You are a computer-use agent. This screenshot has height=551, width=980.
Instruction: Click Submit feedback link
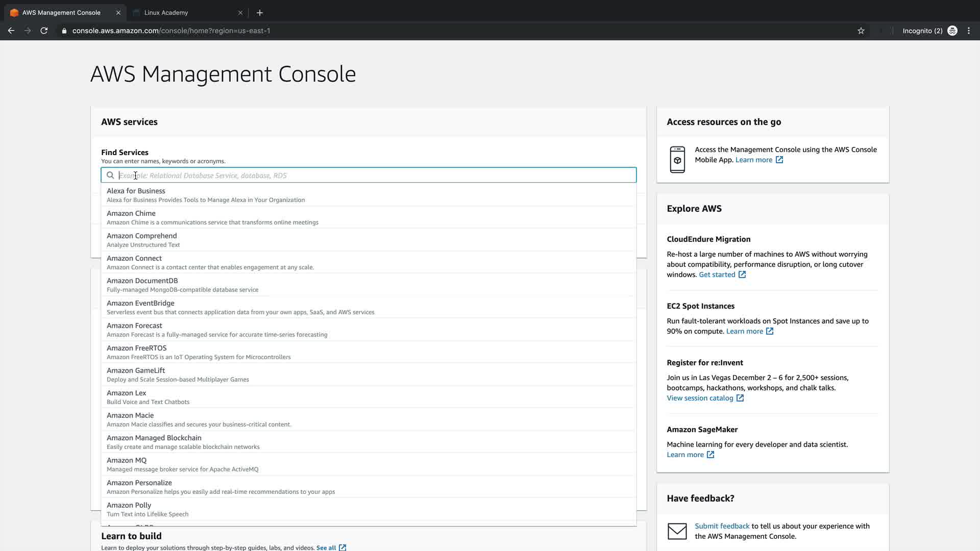click(722, 526)
